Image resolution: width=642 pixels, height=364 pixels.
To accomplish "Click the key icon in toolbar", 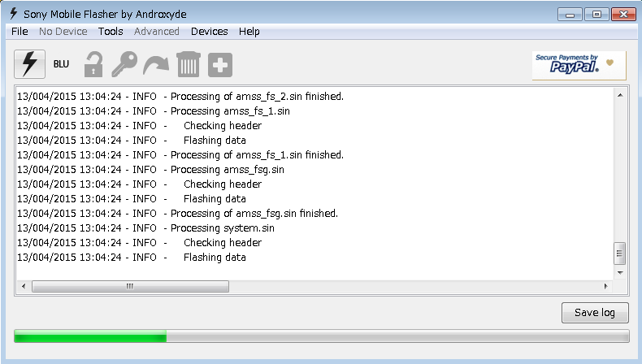I will (124, 64).
